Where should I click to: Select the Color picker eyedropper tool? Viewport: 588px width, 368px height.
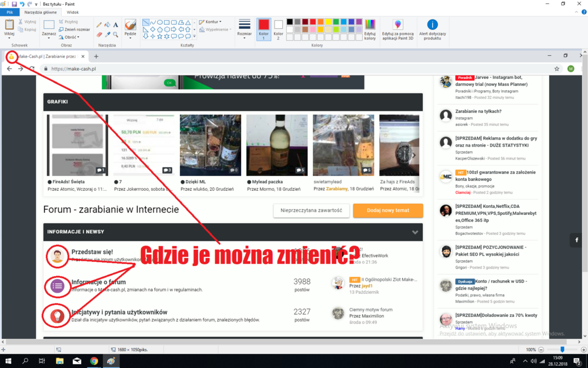tap(108, 35)
